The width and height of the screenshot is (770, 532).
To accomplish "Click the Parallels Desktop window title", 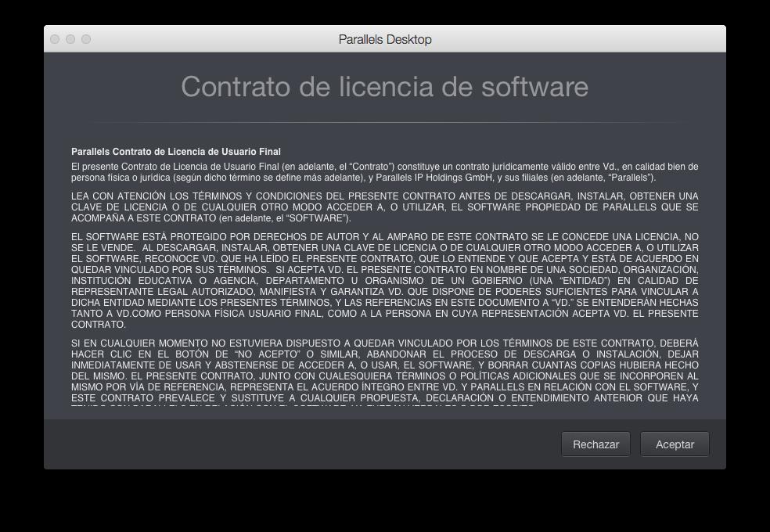I will tap(385, 39).
